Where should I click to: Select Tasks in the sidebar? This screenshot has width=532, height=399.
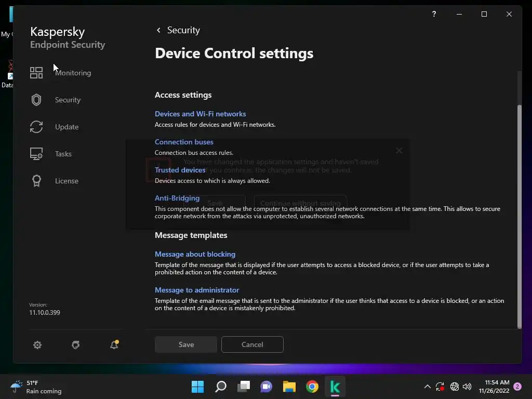[x=63, y=154]
